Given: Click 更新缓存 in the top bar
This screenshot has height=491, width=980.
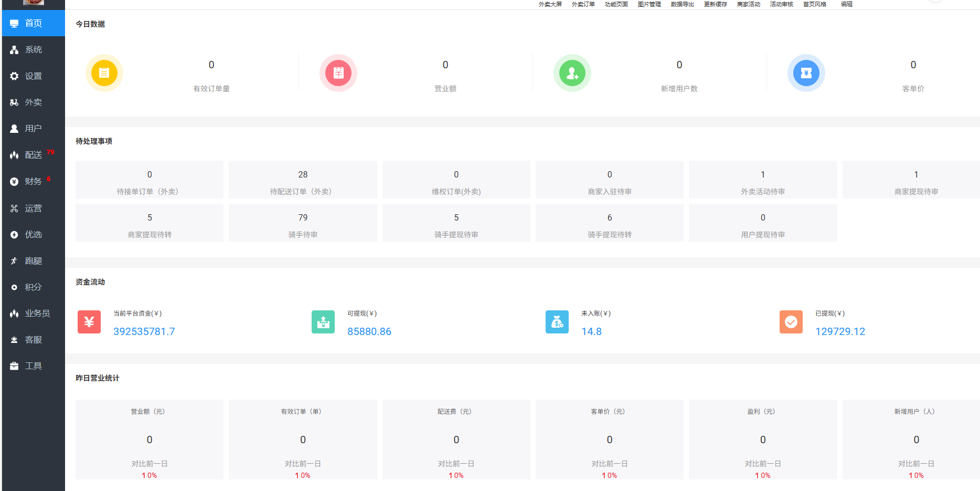Looking at the screenshot, I should pos(715,4).
